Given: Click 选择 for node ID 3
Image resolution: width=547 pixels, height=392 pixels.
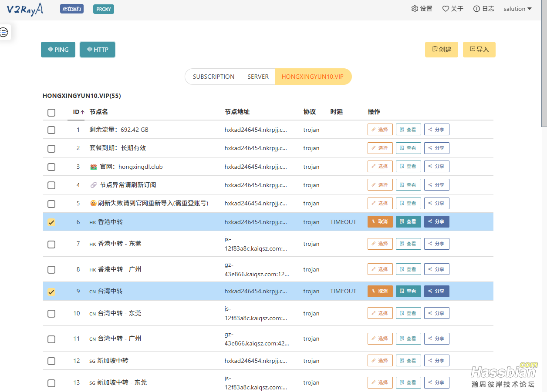Looking at the screenshot, I should (x=380, y=166).
